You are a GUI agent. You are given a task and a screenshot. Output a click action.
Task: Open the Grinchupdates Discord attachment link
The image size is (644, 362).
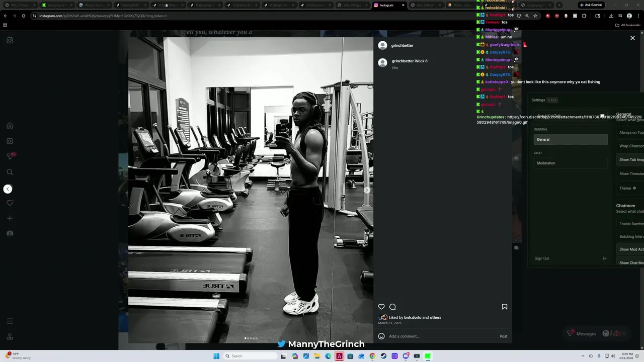point(559,120)
